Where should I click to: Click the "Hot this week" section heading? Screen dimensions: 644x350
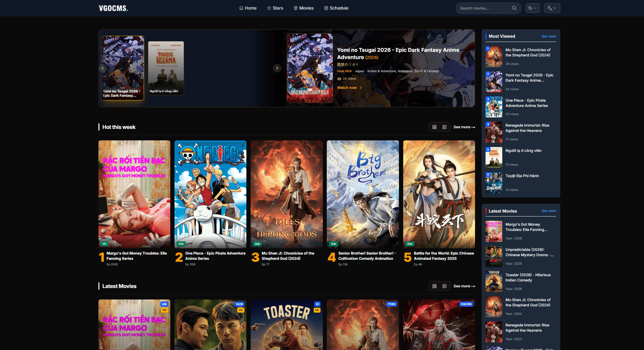click(119, 127)
